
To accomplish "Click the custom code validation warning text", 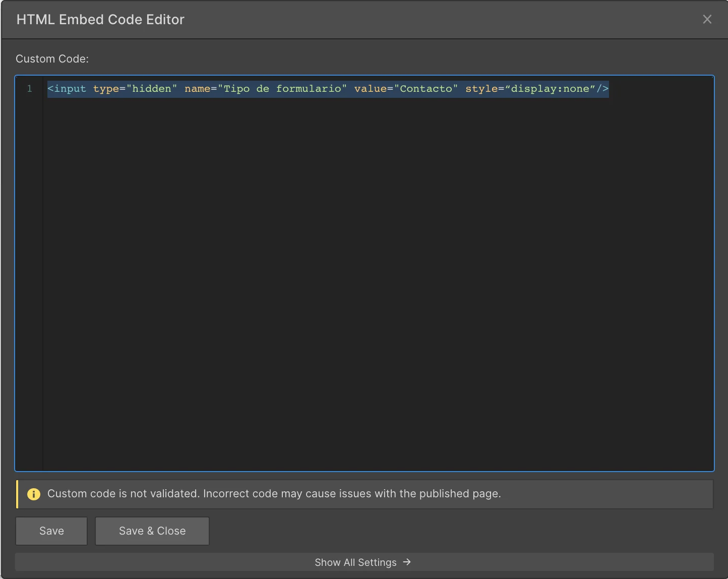I will (274, 494).
